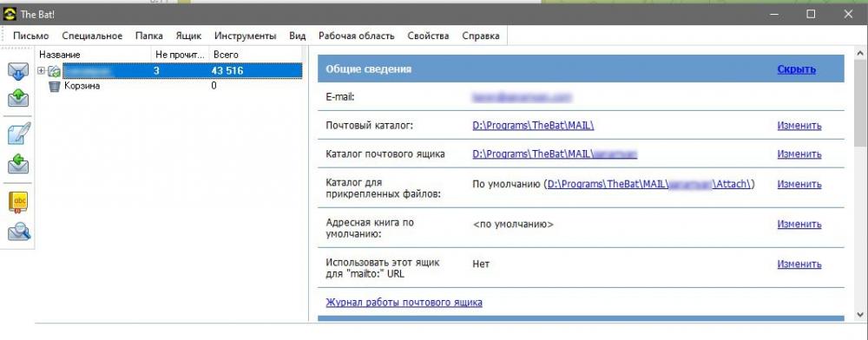The height and width of the screenshot is (340, 868).
Task: Open Журнал работы почтового ящика link
Action: click(x=404, y=303)
